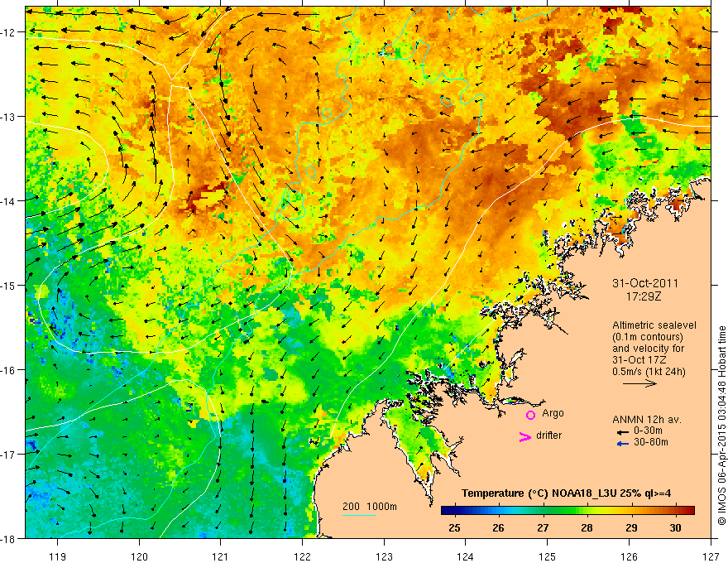Click the color bar value 25
Screen dimensions: 728x563
coord(454,527)
